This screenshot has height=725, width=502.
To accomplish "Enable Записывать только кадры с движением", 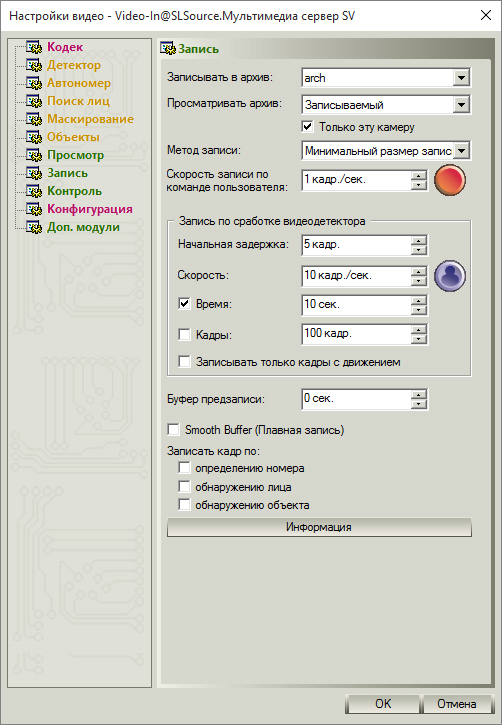I will 184,362.
